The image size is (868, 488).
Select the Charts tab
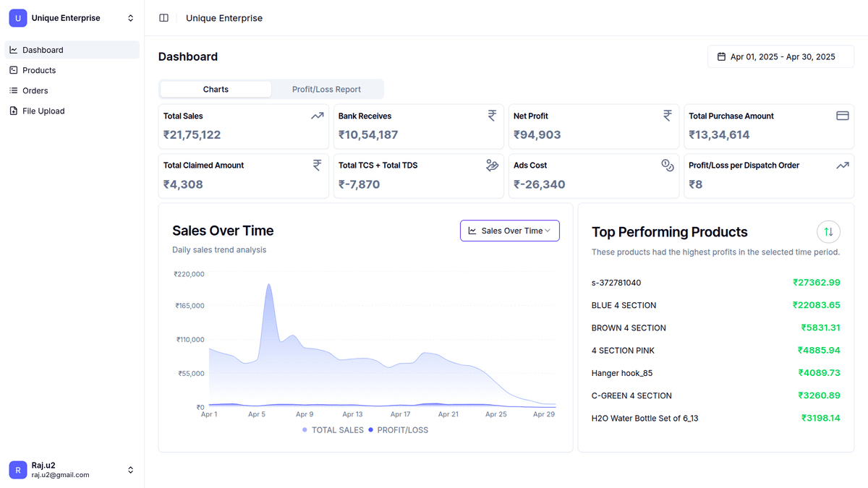(215, 89)
